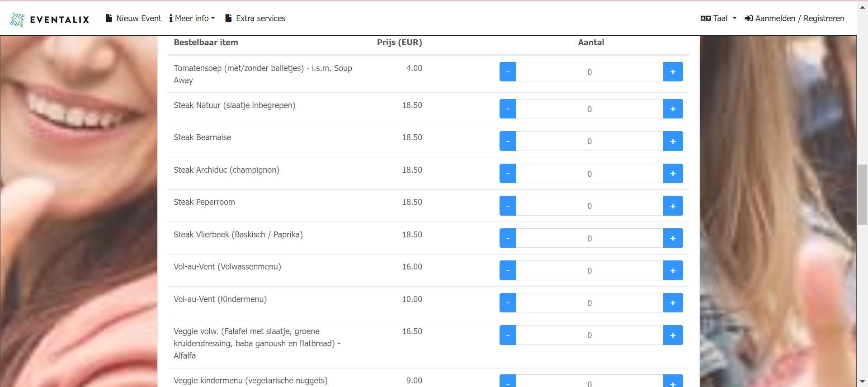Decrease Steak Bearnaise with minus button

click(508, 141)
